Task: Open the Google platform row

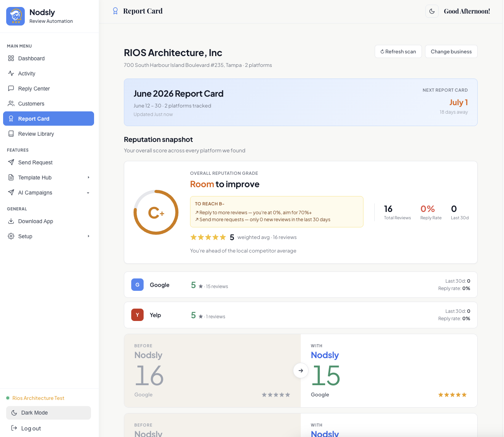Action: pyautogui.click(x=300, y=285)
